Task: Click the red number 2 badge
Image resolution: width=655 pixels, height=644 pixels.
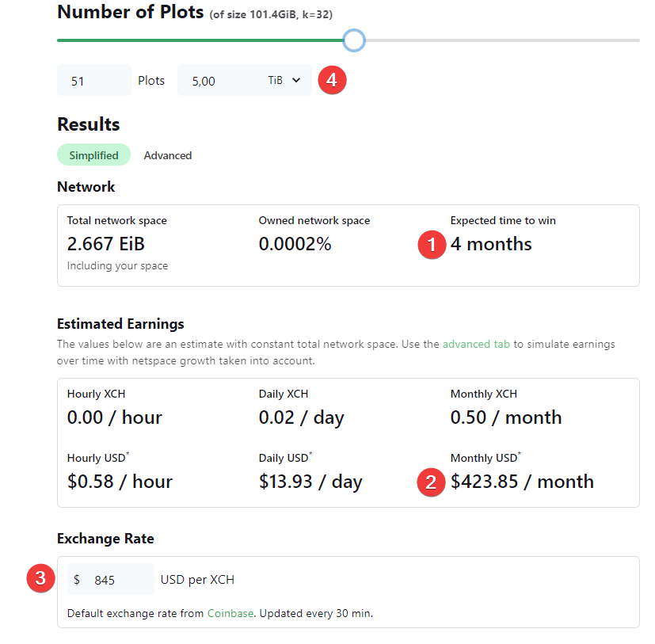Action: point(432,482)
